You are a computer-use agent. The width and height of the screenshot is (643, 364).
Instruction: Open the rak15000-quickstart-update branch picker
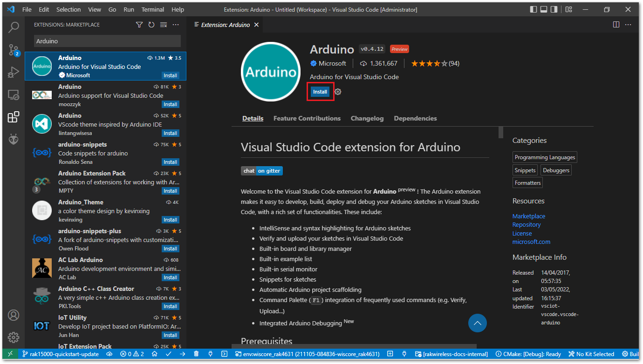coord(61,354)
